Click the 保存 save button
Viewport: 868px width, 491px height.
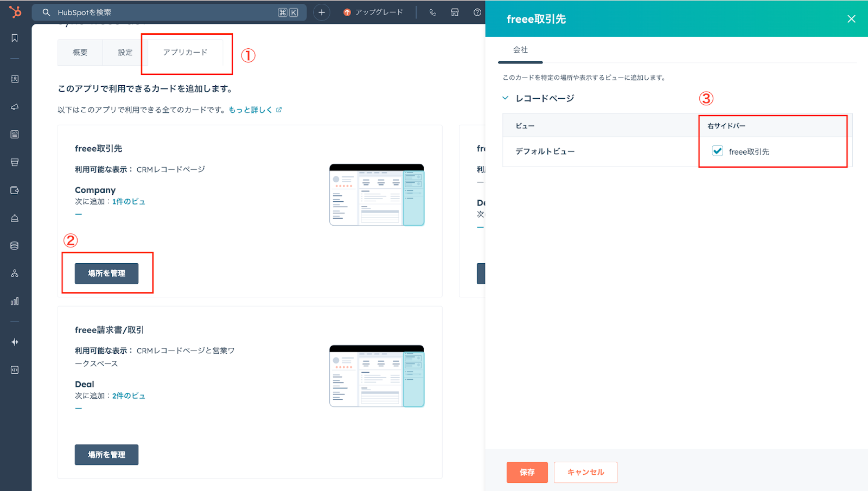(x=527, y=473)
